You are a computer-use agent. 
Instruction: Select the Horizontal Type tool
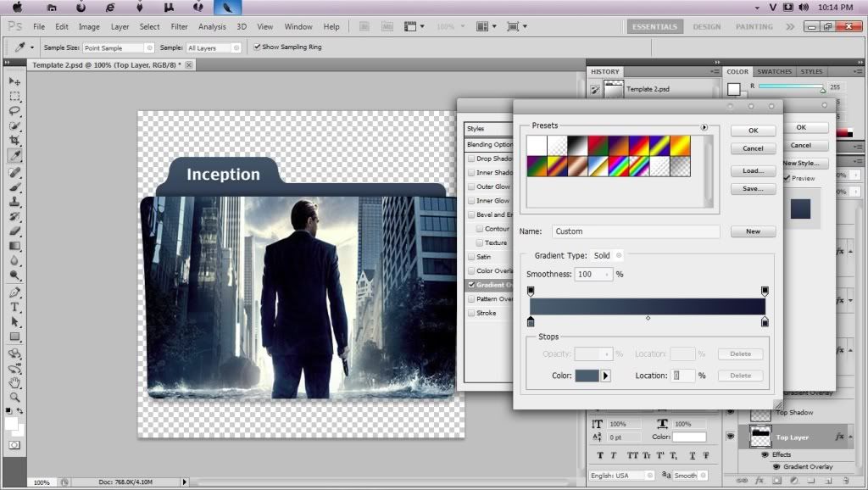point(14,307)
